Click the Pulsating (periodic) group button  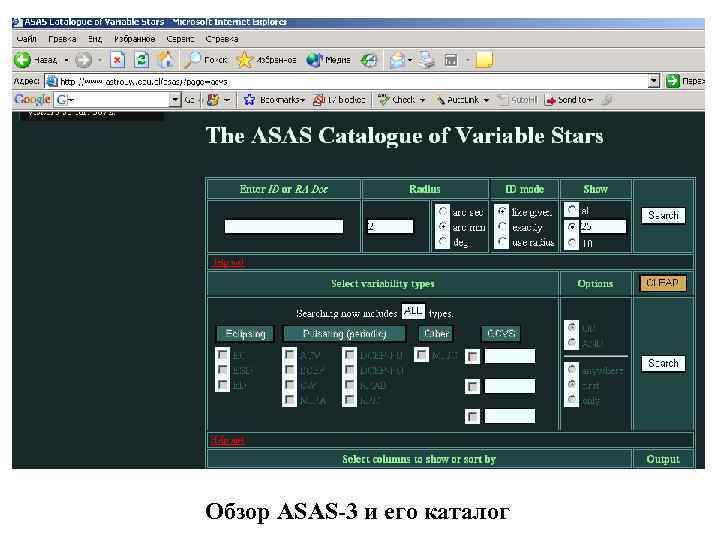click(344, 333)
